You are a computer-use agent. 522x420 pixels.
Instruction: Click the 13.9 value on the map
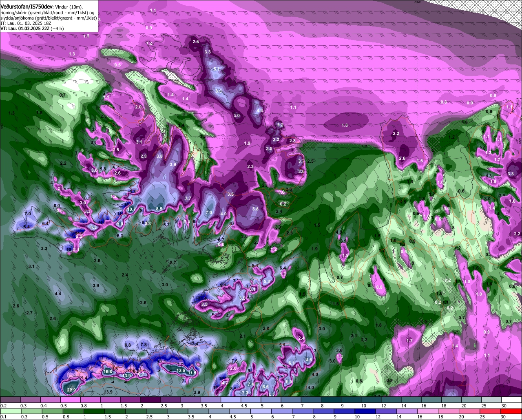pos(127,376)
